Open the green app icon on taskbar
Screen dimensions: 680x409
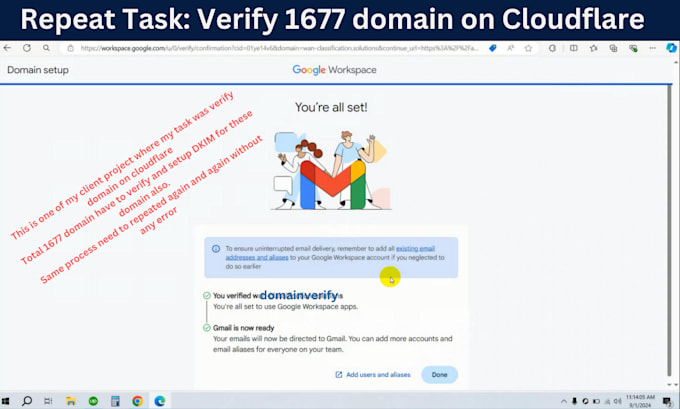[x=93, y=401]
